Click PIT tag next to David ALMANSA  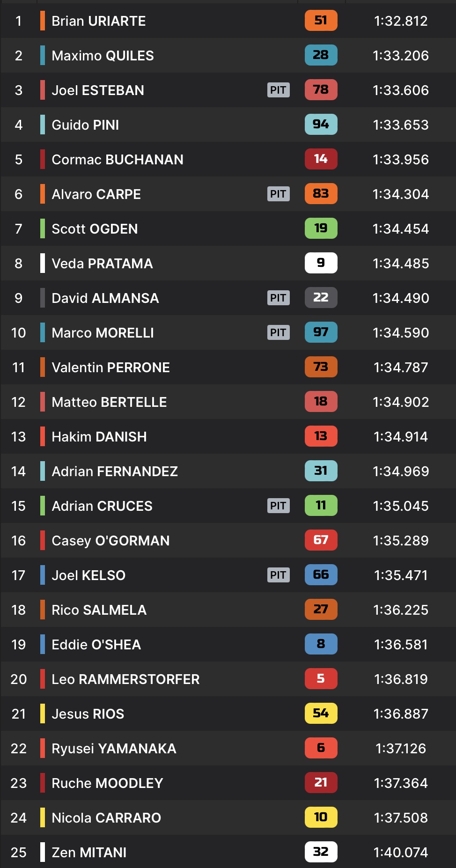coord(278,298)
